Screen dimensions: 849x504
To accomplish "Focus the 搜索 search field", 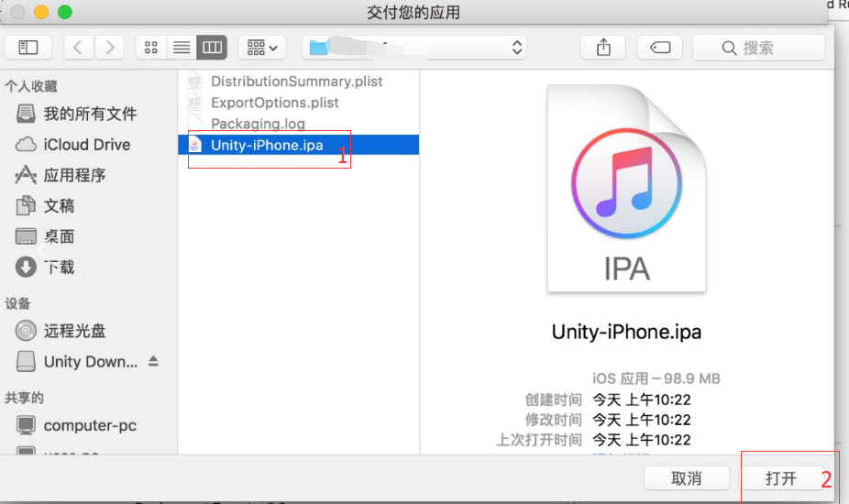I will tap(758, 48).
